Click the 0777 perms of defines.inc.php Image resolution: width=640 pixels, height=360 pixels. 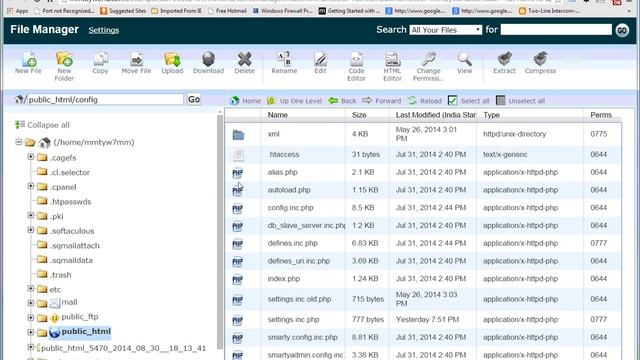pyautogui.click(x=598, y=243)
